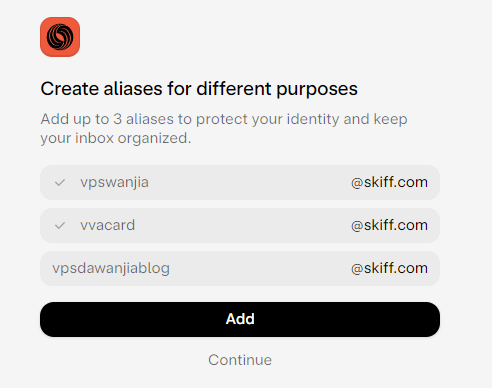Viewport: 492px width, 388px height.
Task: Click empty space inside the vpswanjia alias row
Action: pos(250,183)
